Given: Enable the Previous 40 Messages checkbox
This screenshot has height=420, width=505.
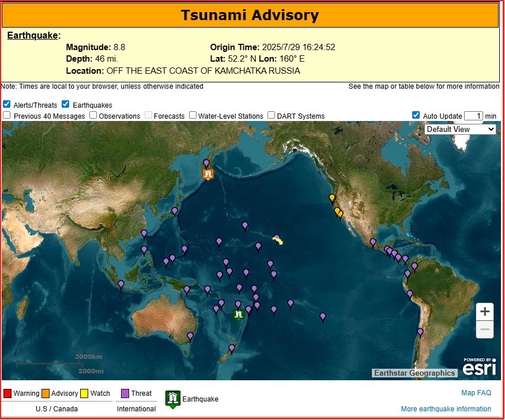Looking at the screenshot, I should point(6,115).
